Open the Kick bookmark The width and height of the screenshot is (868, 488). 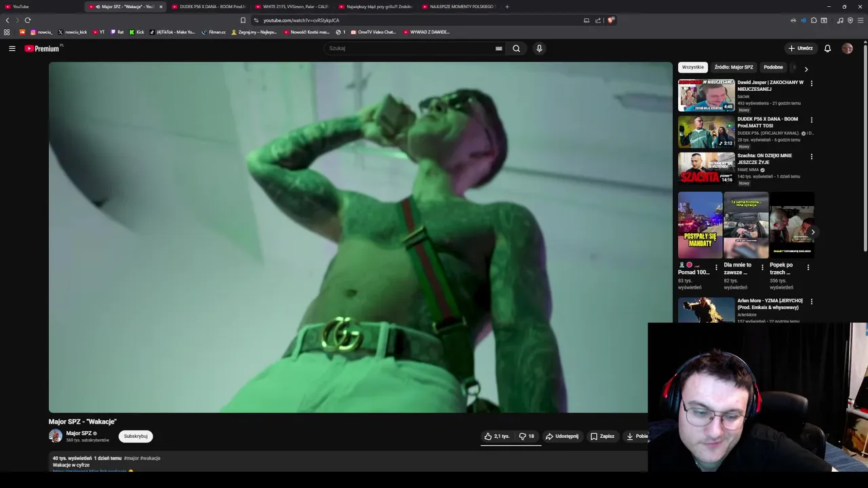click(x=137, y=32)
